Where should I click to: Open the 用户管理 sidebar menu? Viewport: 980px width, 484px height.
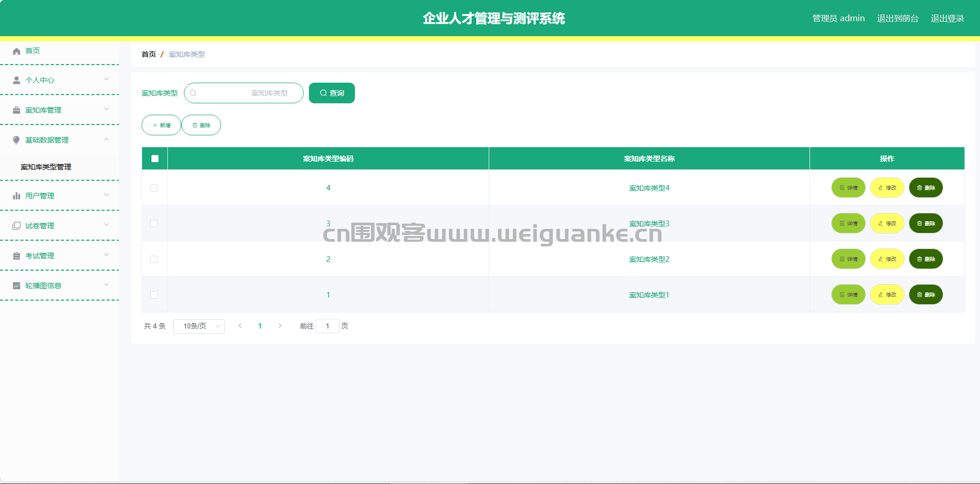59,196
